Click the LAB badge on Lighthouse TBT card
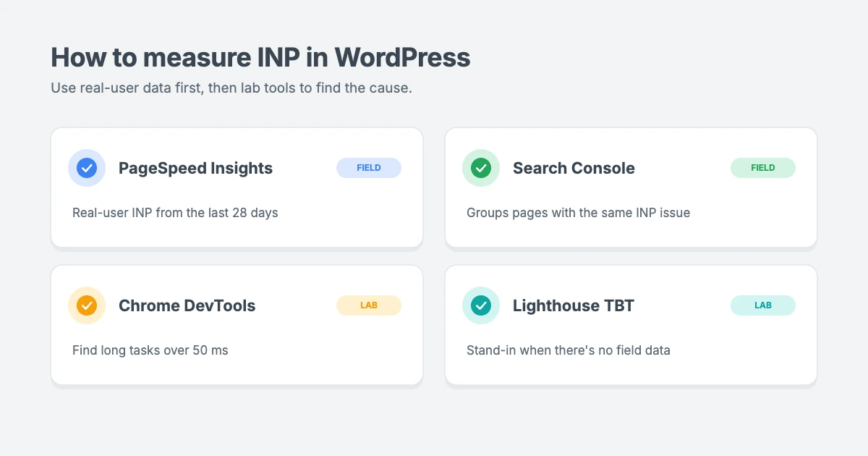 [x=763, y=305]
